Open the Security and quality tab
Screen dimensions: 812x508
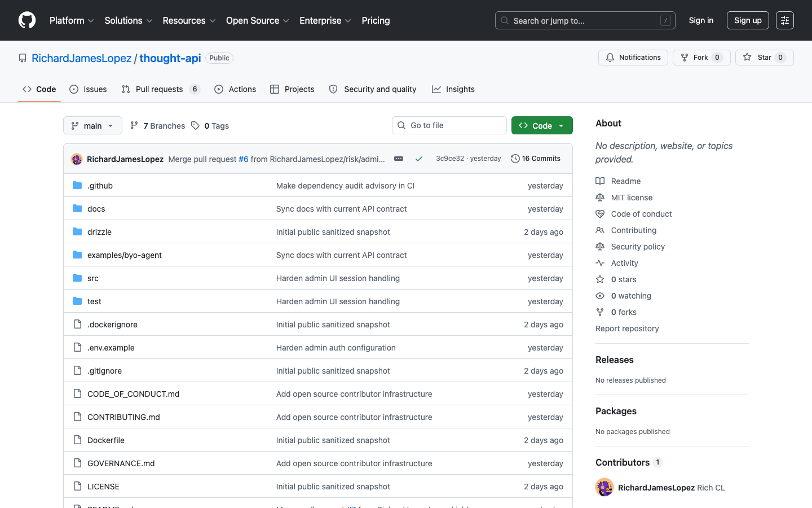click(373, 89)
